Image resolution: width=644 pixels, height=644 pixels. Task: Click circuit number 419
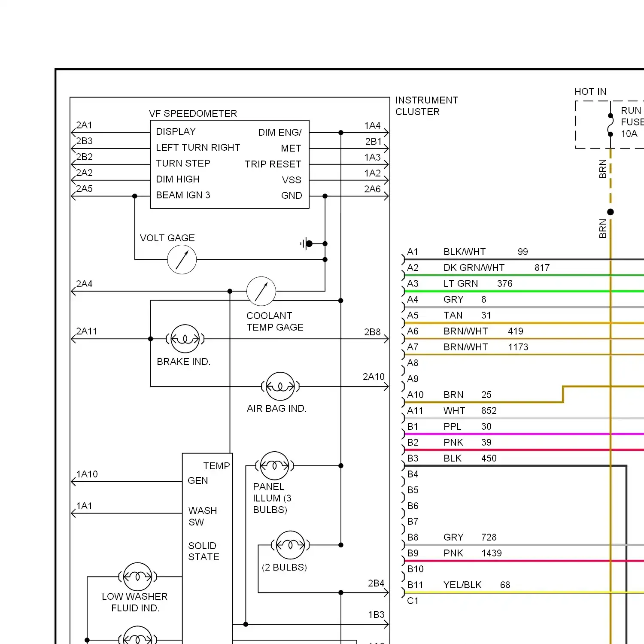(x=515, y=331)
